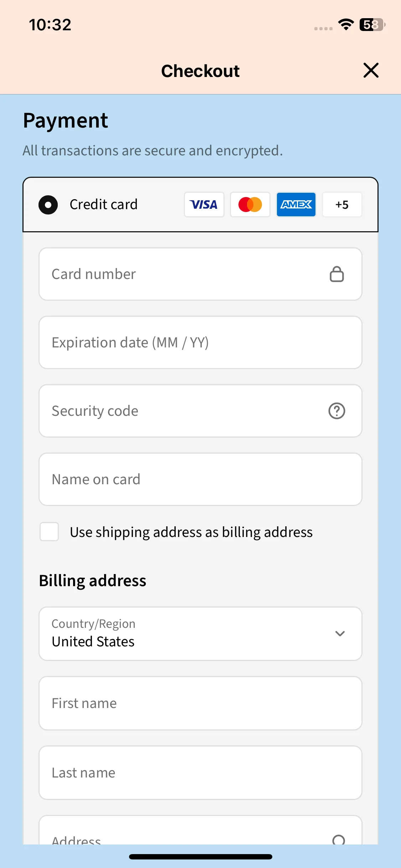
Task: Focus the Security code field
Action: (x=200, y=411)
